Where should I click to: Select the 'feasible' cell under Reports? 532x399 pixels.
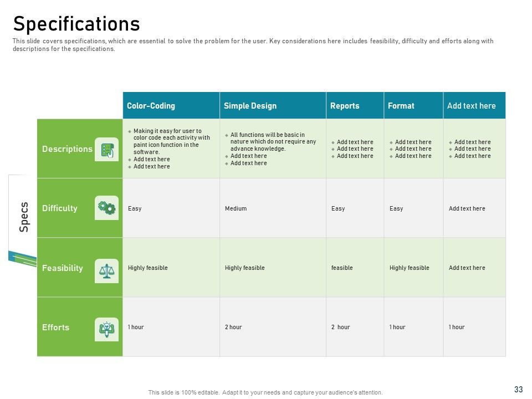coord(355,267)
